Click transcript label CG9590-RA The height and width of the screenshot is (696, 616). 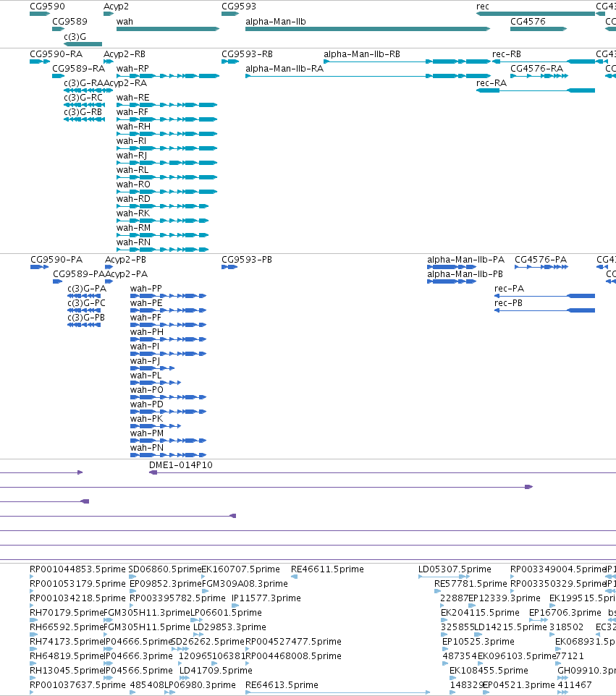click(56, 54)
